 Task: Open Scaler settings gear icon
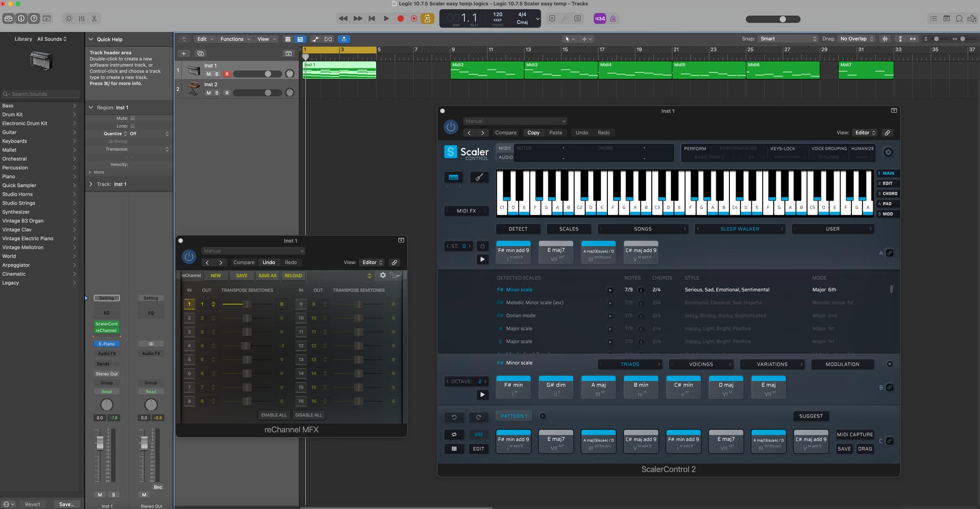pyautogui.click(x=888, y=152)
